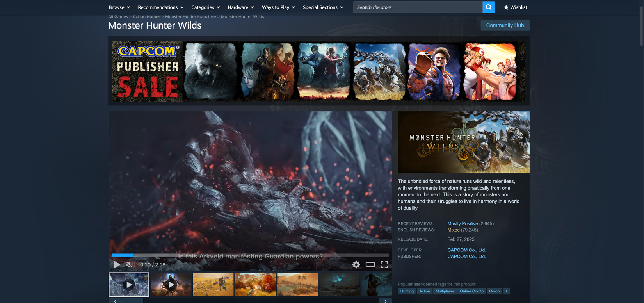The height and width of the screenshot is (303, 644).
Task: Select the desert hunter screenshot thumbnail
Action: (213, 285)
